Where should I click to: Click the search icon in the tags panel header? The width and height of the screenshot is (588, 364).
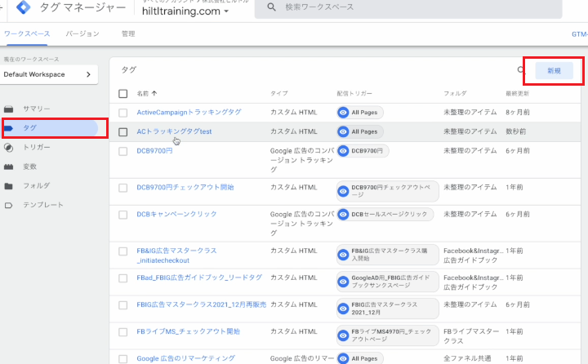521,69
